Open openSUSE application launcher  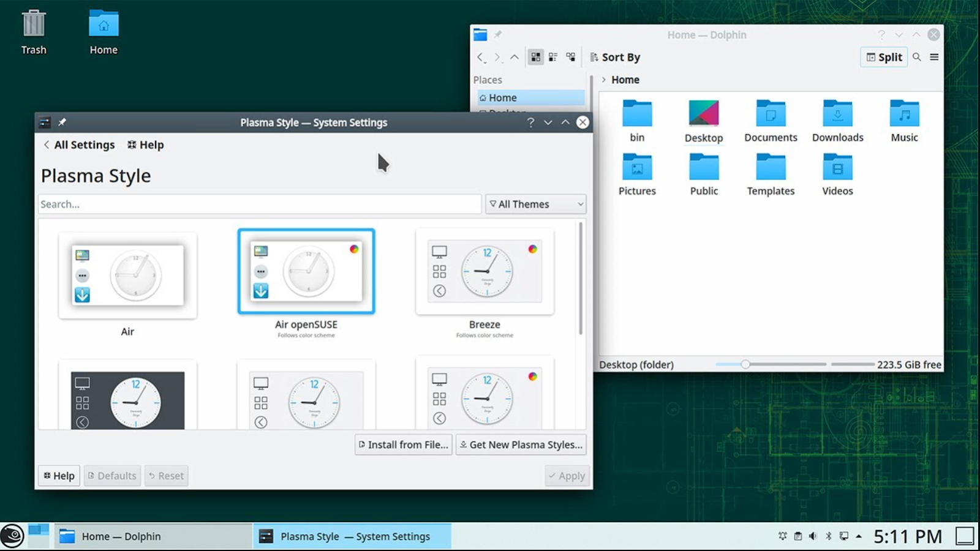12,536
